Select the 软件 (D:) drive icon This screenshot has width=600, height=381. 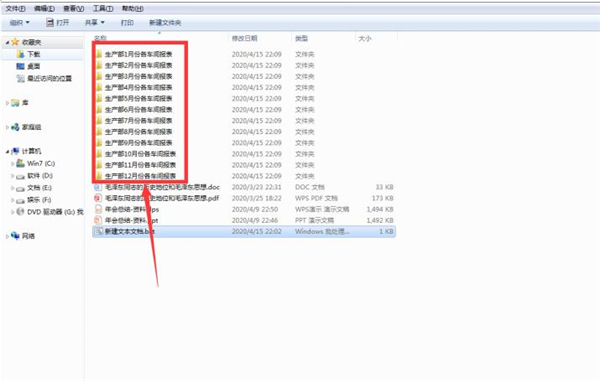click(21, 176)
